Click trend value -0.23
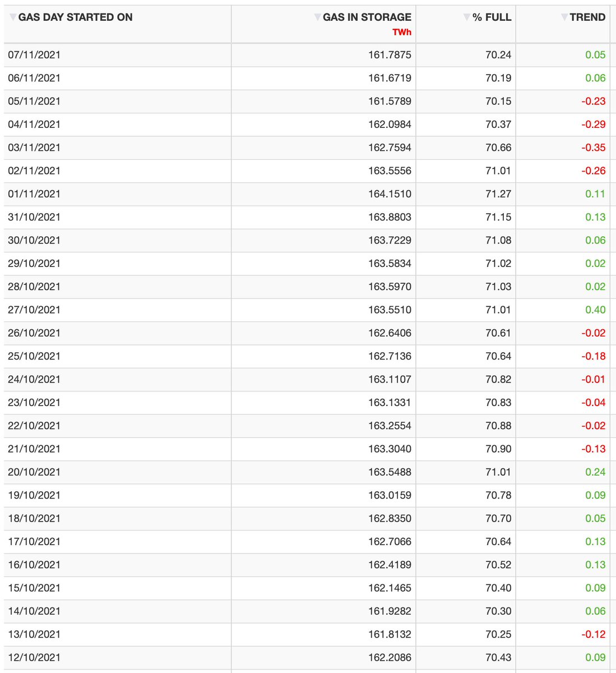616x673 pixels. 594,102
